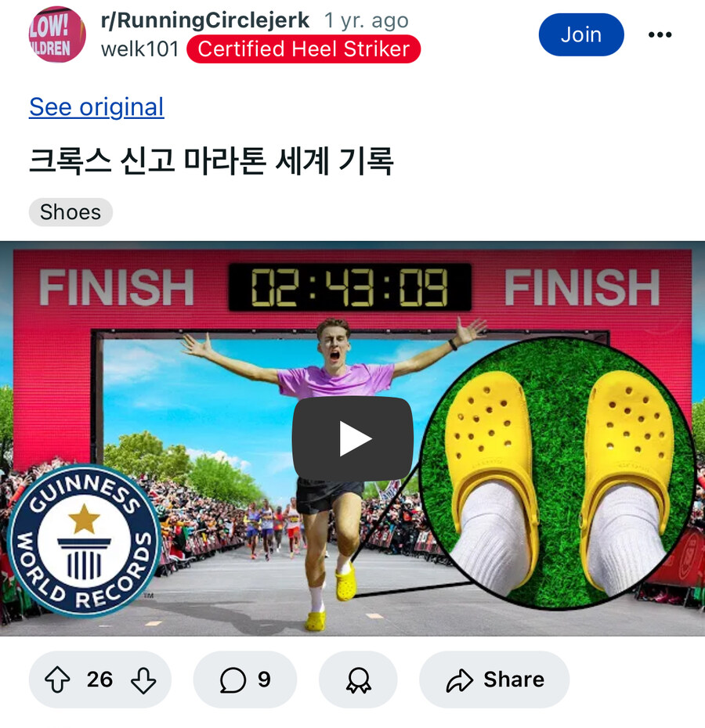Downvote the post using down arrow
705x728 pixels.
(143, 680)
